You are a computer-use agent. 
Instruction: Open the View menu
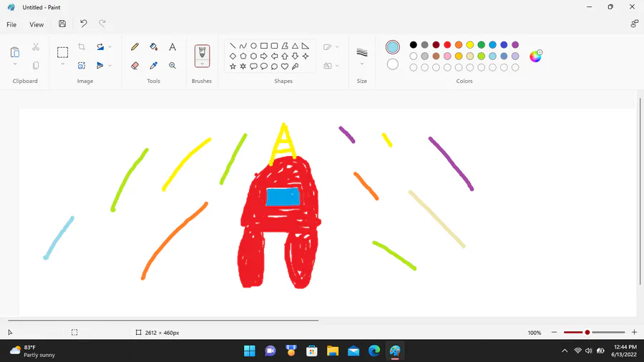(36, 24)
